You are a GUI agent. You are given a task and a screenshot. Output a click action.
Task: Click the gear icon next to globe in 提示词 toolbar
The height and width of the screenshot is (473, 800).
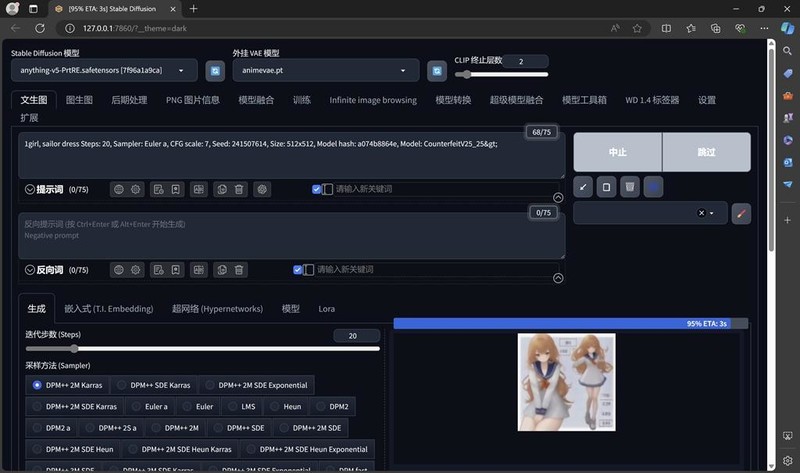pos(135,189)
